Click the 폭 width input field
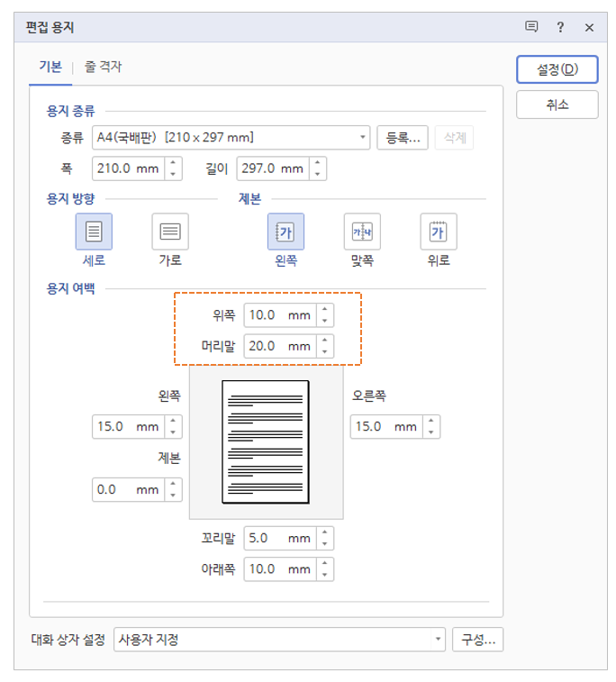The width and height of the screenshot is (616, 682). point(128,168)
